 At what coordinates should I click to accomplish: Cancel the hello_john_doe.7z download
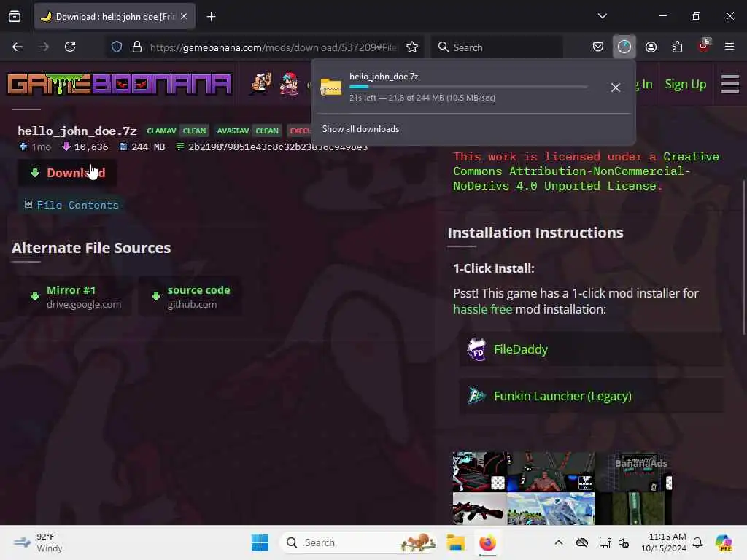pyautogui.click(x=616, y=87)
